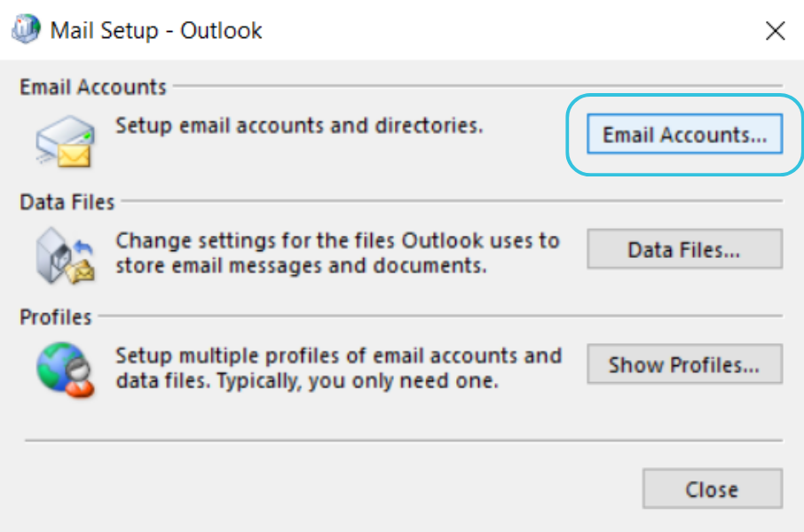
Task: Click 'Setup email accounts and directories' text
Action: click(299, 125)
